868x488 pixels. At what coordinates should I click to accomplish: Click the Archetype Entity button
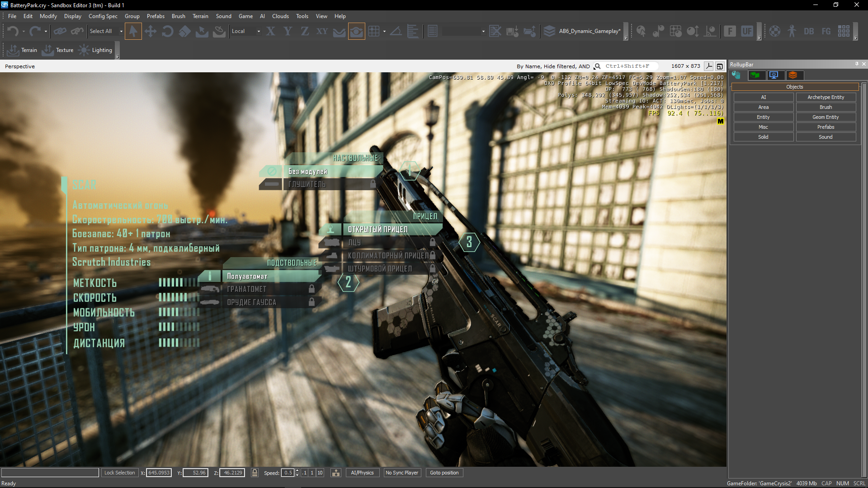pos(826,97)
